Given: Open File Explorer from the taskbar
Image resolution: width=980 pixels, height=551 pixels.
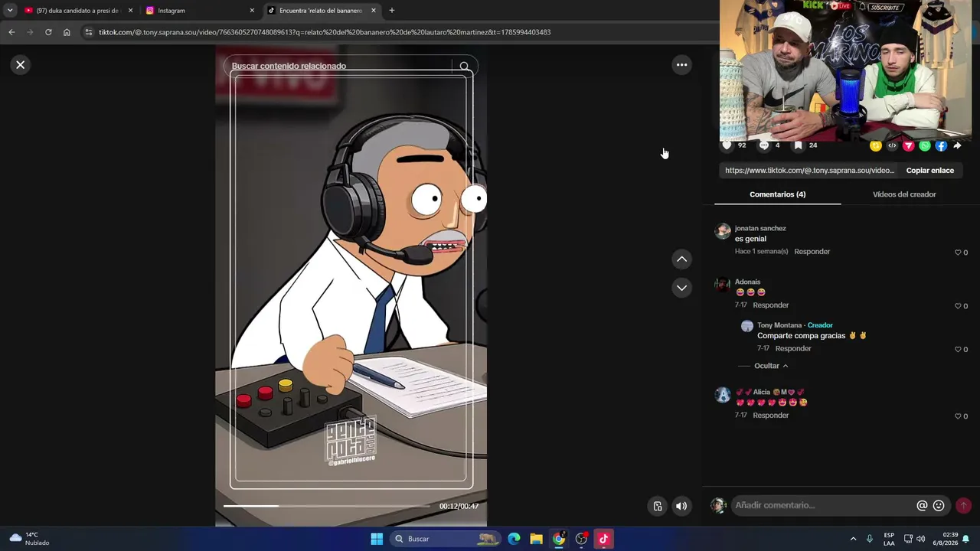Looking at the screenshot, I should point(536,539).
